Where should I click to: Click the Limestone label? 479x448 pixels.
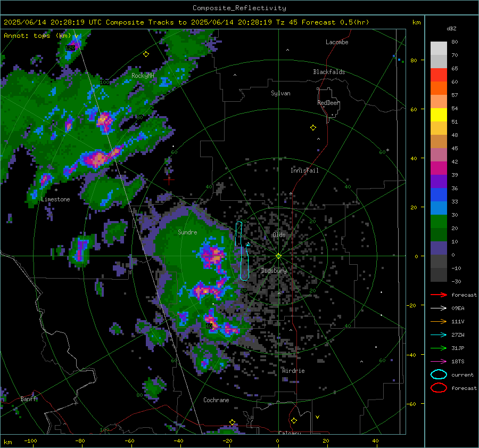pos(55,199)
